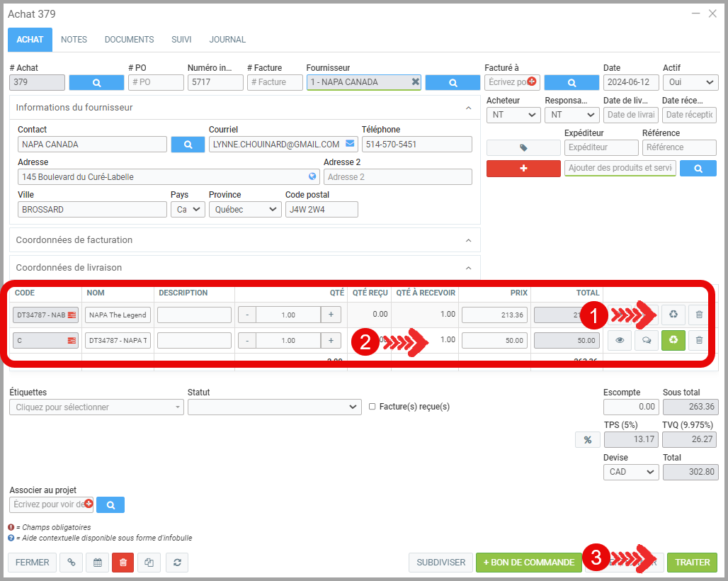Collapse the Informations du fournisseur section
Viewport: 728px width, 581px height.
click(468, 108)
